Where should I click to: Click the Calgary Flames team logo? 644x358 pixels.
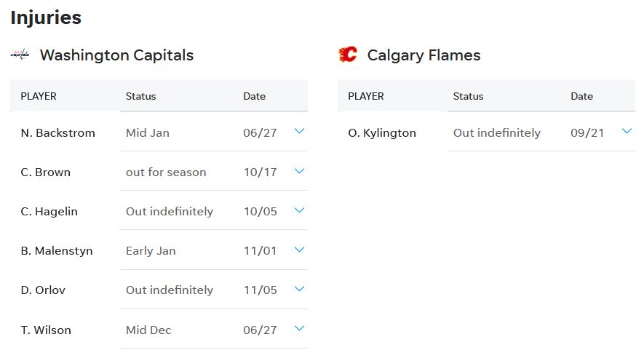click(x=347, y=54)
